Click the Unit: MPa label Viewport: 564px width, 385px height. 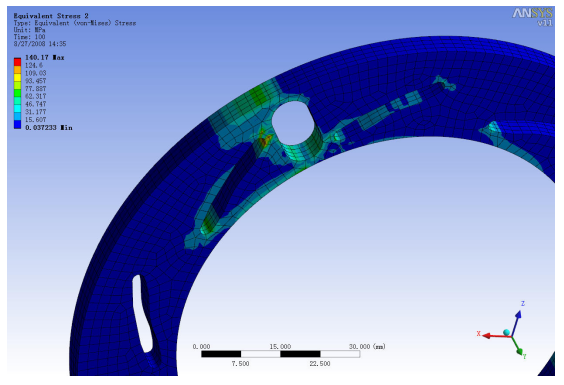[x=29, y=30]
